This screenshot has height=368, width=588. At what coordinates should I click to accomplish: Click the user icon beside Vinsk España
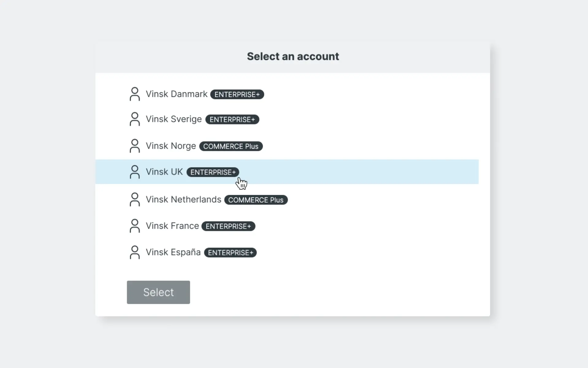(135, 252)
